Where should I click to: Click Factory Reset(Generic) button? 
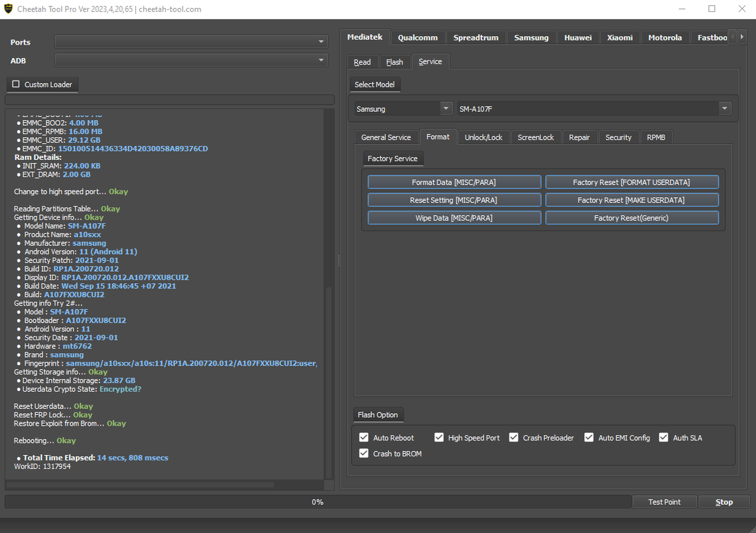click(631, 218)
